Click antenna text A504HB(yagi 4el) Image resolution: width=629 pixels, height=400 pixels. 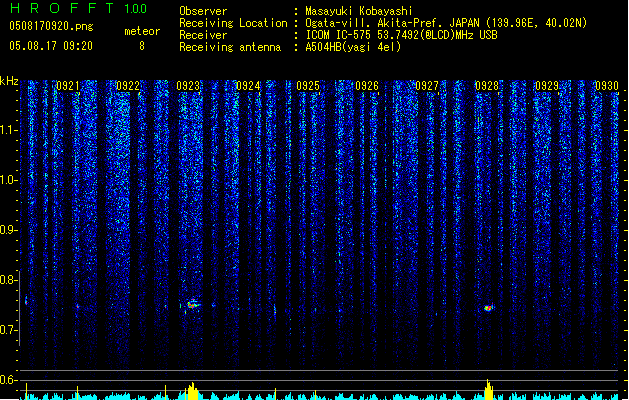(353, 47)
